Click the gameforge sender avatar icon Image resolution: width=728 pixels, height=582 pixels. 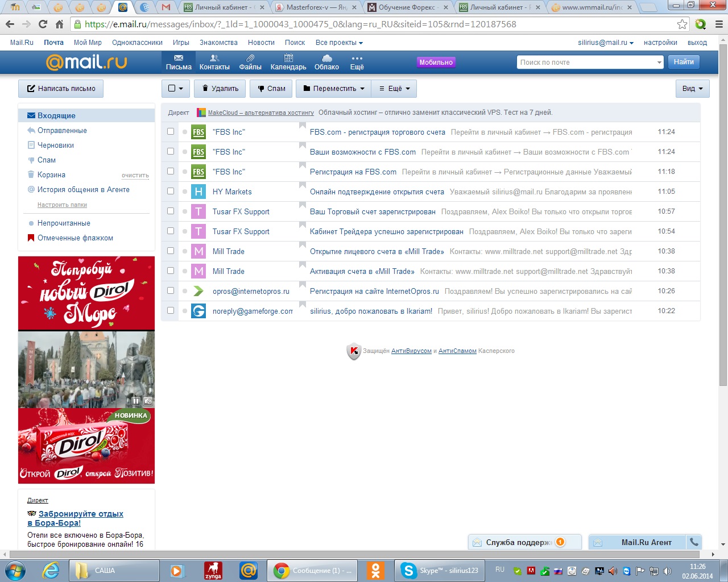point(198,311)
